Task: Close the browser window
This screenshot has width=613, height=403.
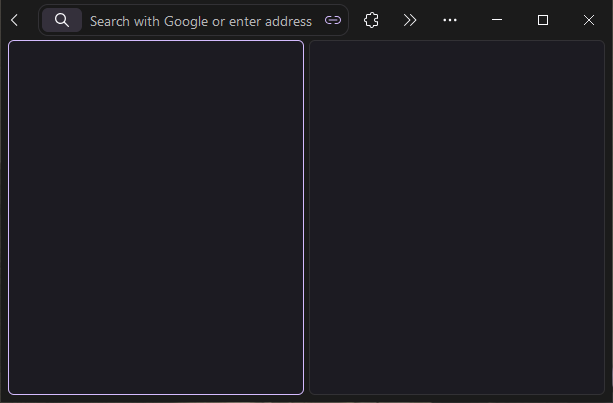Action: pyautogui.click(x=589, y=20)
